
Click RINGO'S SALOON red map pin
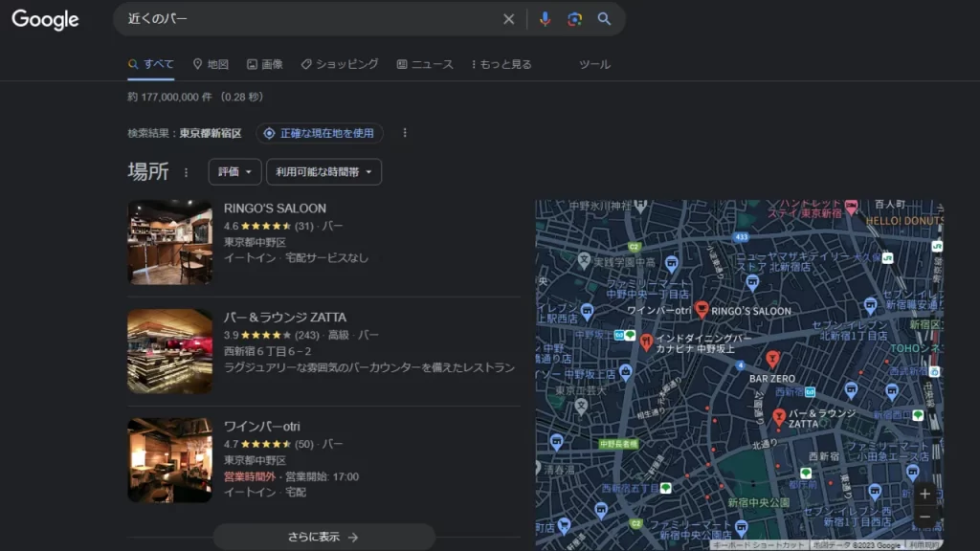pos(702,309)
